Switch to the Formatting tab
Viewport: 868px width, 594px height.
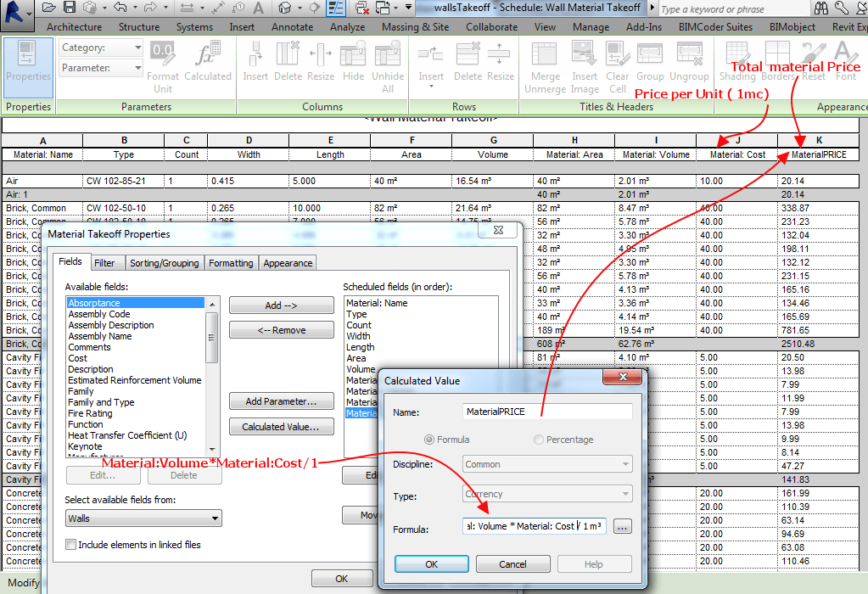pyautogui.click(x=231, y=263)
